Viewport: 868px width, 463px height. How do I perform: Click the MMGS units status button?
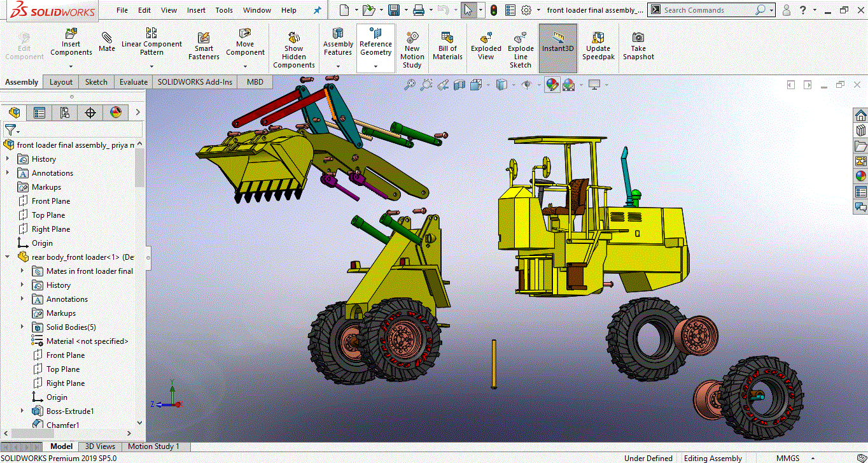788,458
